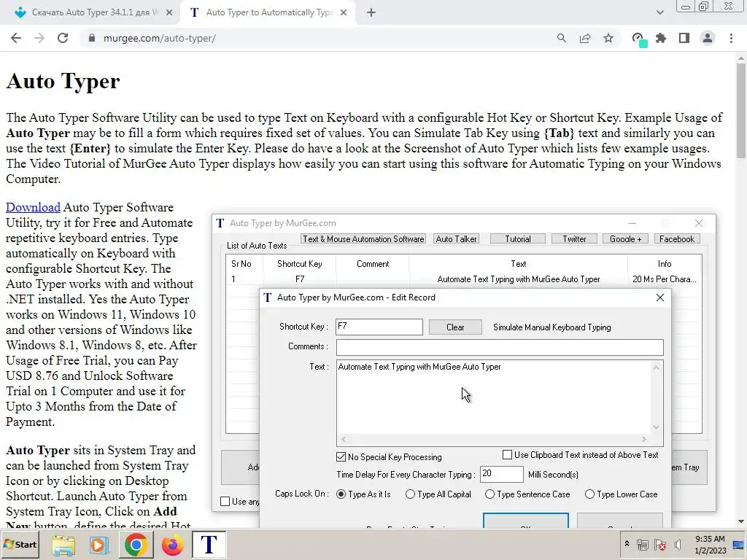Open the Chrome profile avatar
747x560 pixels.
[x=708, y=38]
